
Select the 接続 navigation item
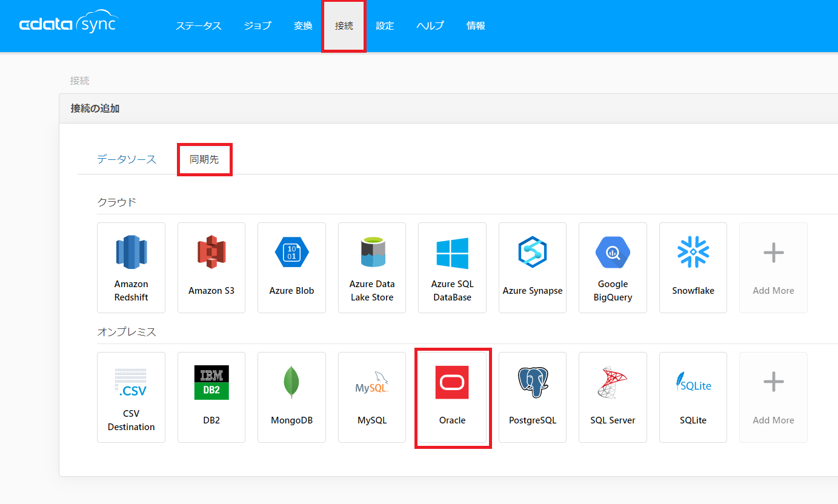point(344,26)
